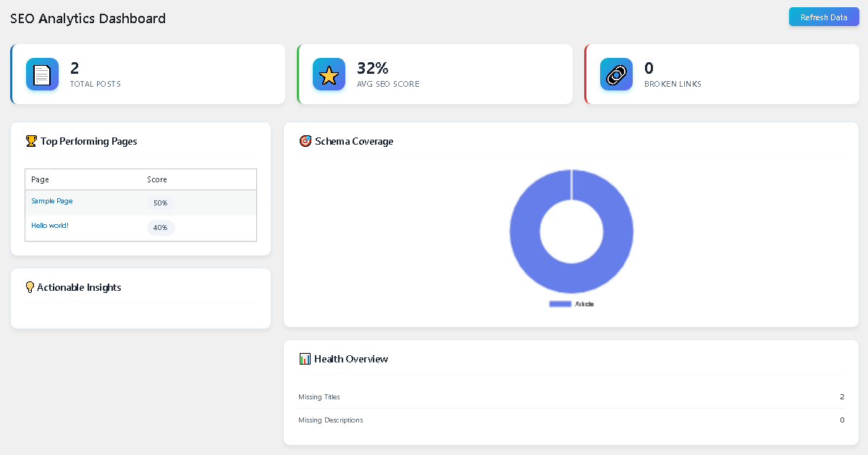Click the document icon on Total Posts card
868x455 pixels.
pyautogui.click(x=42, y=74)
